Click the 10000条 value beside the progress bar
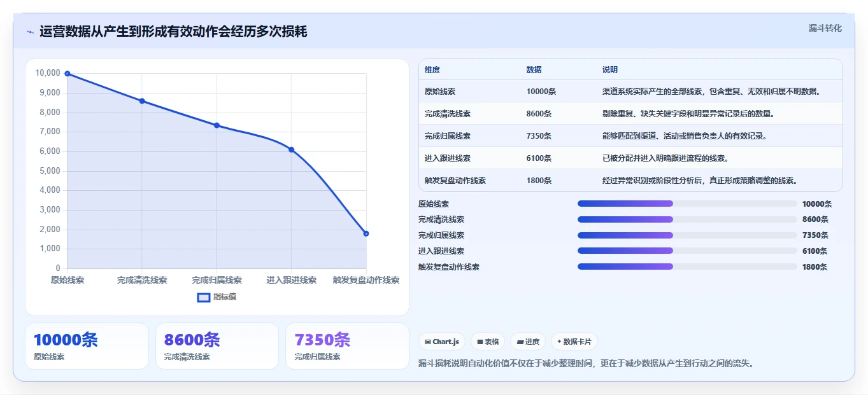Image resolution: width=868 pixels, height=395 pixels. click(x=817, y=204)
